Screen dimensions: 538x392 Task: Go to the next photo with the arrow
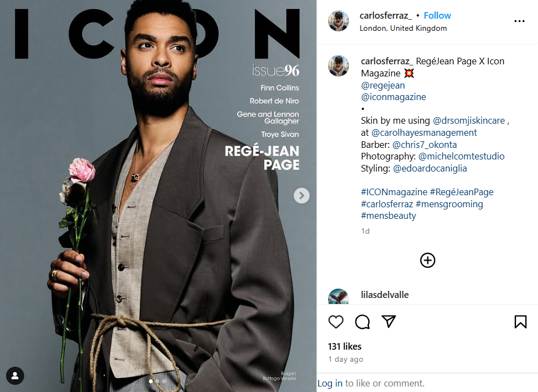[301, 196]
